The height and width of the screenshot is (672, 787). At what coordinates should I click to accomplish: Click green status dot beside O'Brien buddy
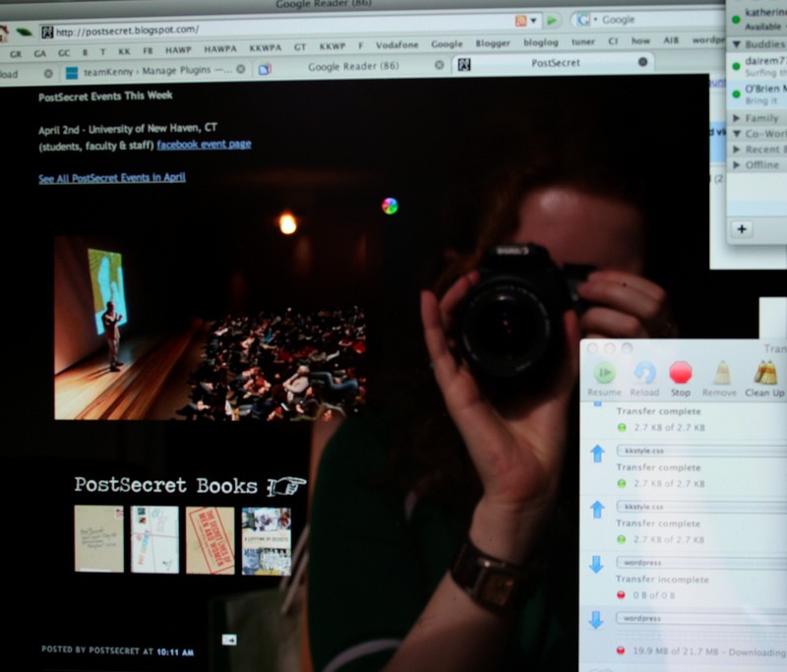pyautogui.click(x=736, y=94)
